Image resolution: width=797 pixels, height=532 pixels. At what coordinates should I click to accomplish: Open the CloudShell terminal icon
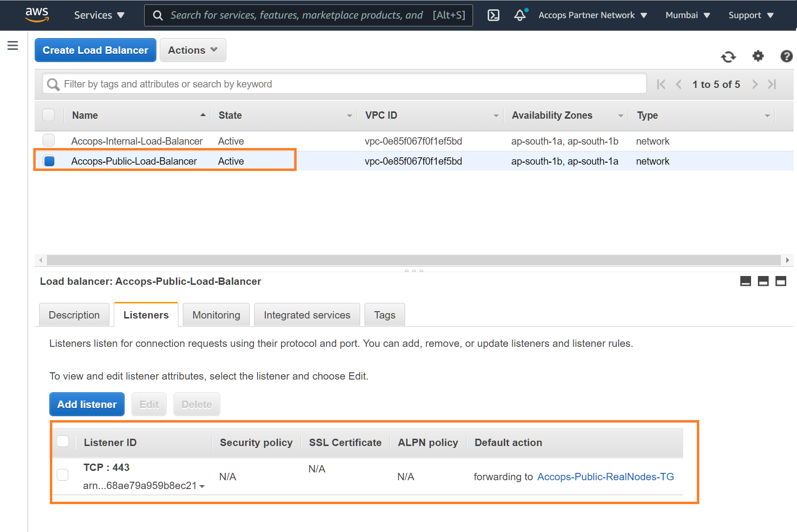(494, 15)
